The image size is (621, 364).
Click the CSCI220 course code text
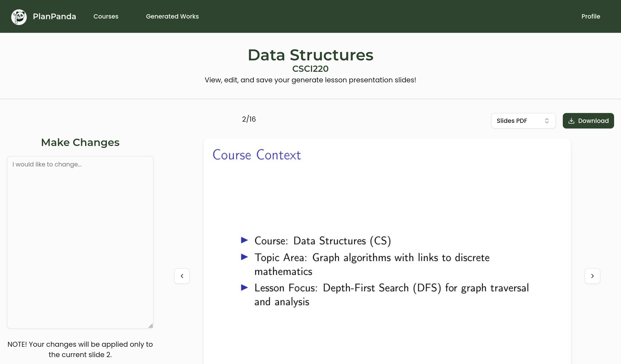[310, 69]
